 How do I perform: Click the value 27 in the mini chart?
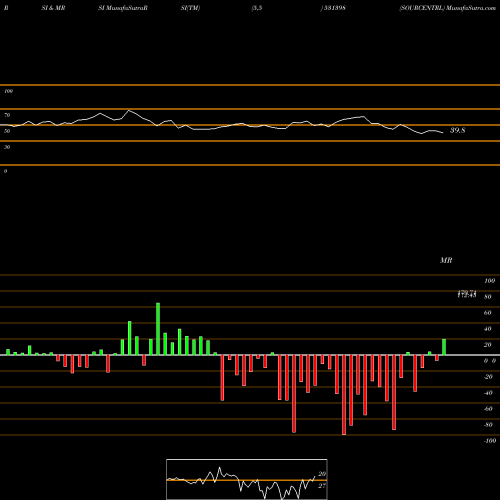click(322, 486)
